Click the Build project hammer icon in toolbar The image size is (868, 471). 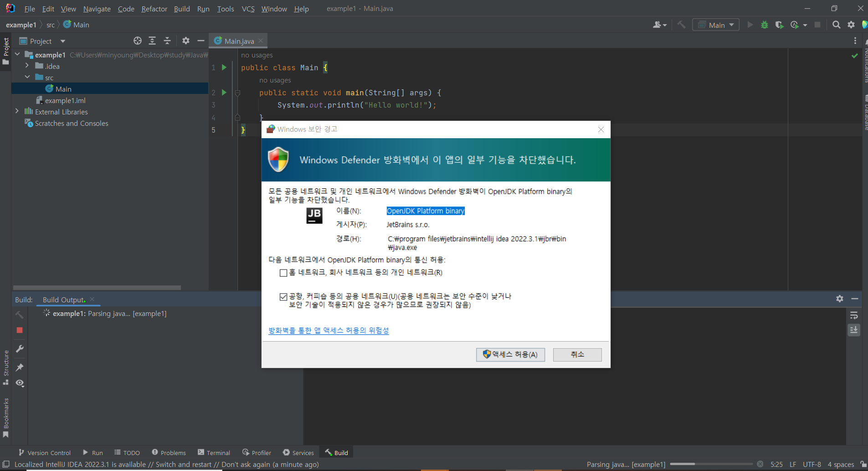point(681,25)
